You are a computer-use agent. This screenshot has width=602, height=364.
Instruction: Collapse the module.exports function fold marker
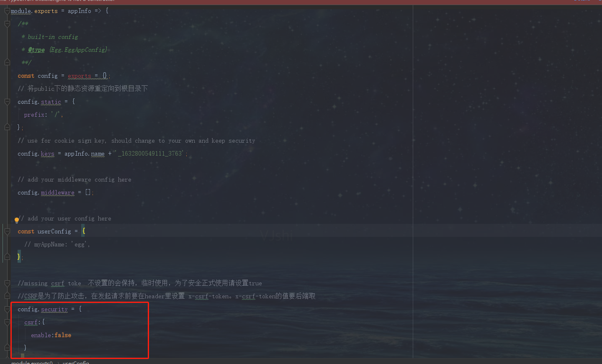7,11
